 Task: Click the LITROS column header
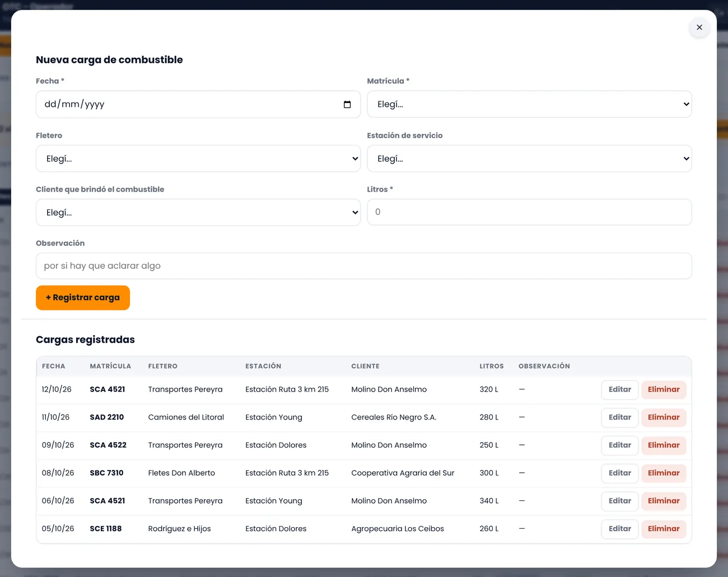(492, 366)
